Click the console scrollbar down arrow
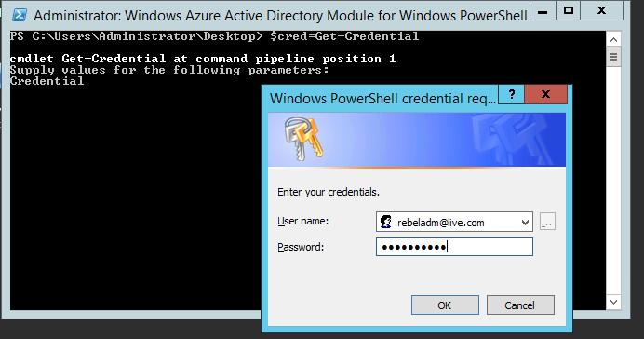Image resolution: width=644 pixels, height=339 pixels. click(x=613, y=303)
